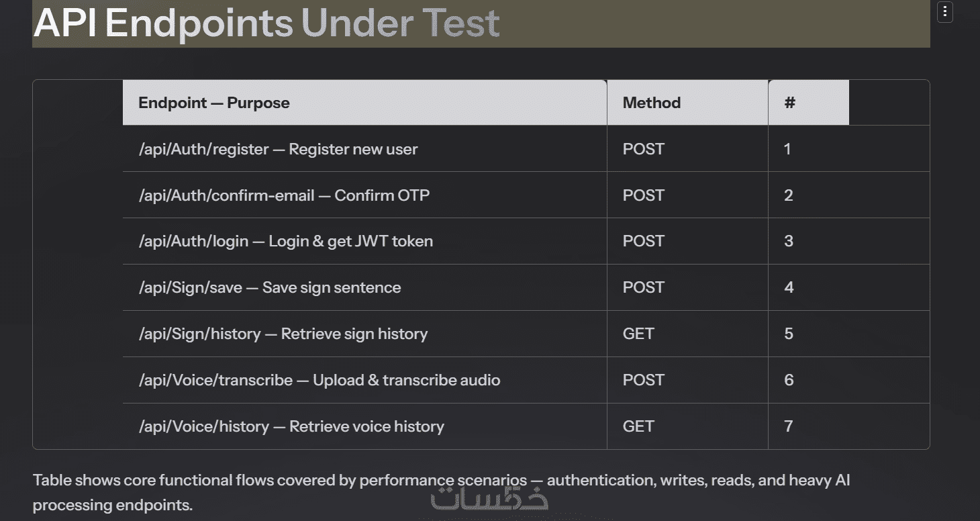980x521 pixels.
Task: Select the /api/Auth/confirm-email endpoint cell
Action: pos(364,195)
